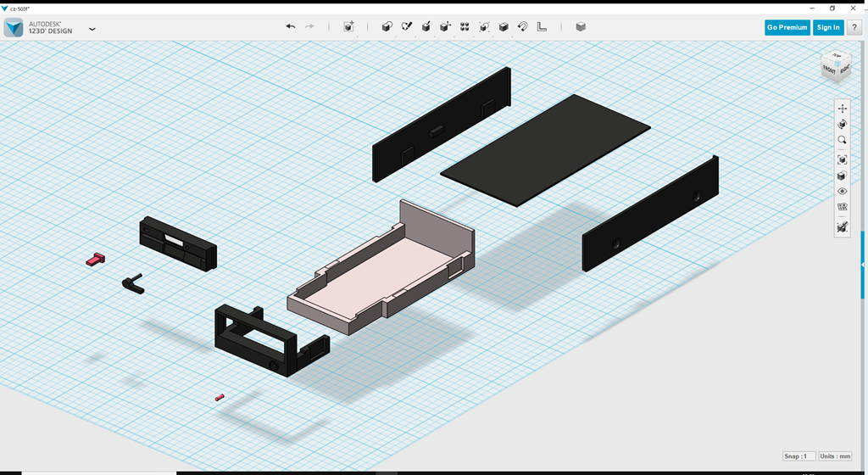
Task: Toggle visibility with the eye icon
Action: coord(842,192)
